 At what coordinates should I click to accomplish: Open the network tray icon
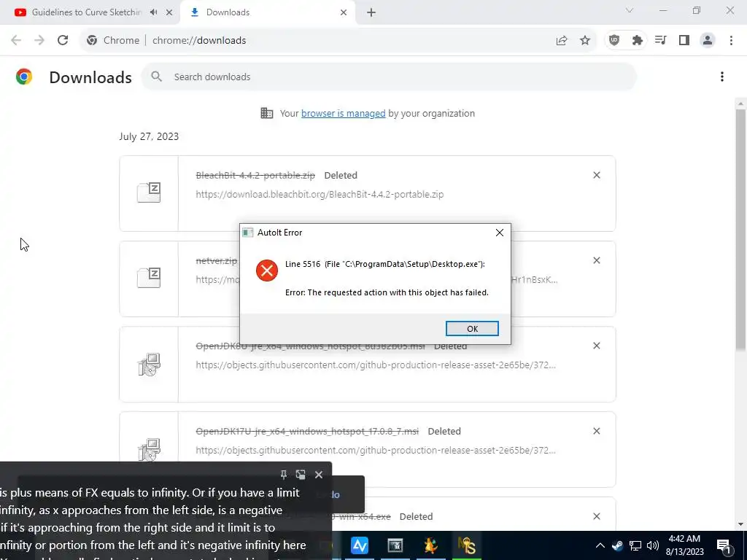click(x=635, y=545)
